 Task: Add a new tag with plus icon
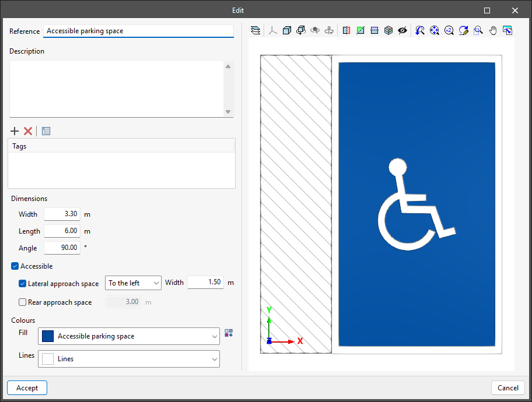tap(15, 131)
